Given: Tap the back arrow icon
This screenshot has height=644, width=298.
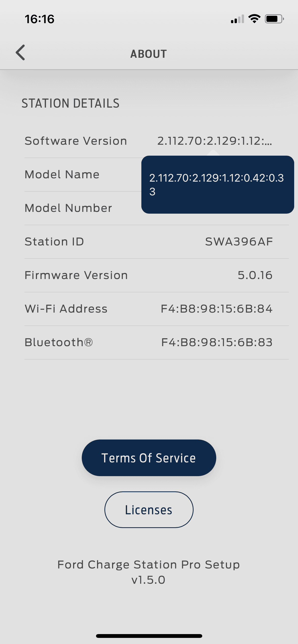Looking at the screenshot, I should [x=20, y=53].
